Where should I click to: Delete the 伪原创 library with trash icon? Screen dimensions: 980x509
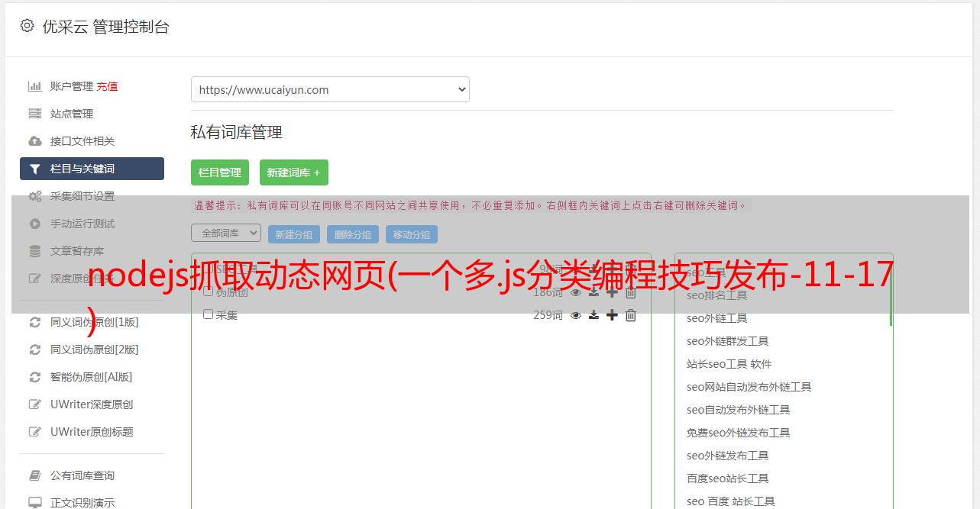click(631, 292)
